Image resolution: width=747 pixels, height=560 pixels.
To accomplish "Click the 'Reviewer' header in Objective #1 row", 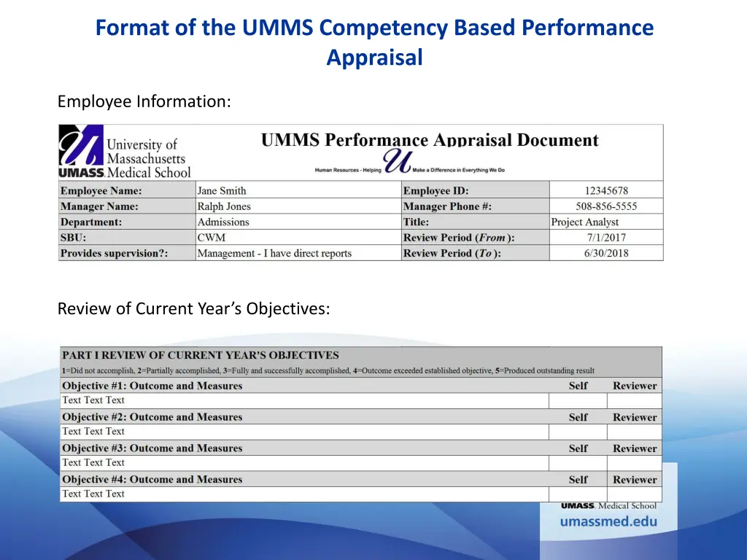I will 635,386.
